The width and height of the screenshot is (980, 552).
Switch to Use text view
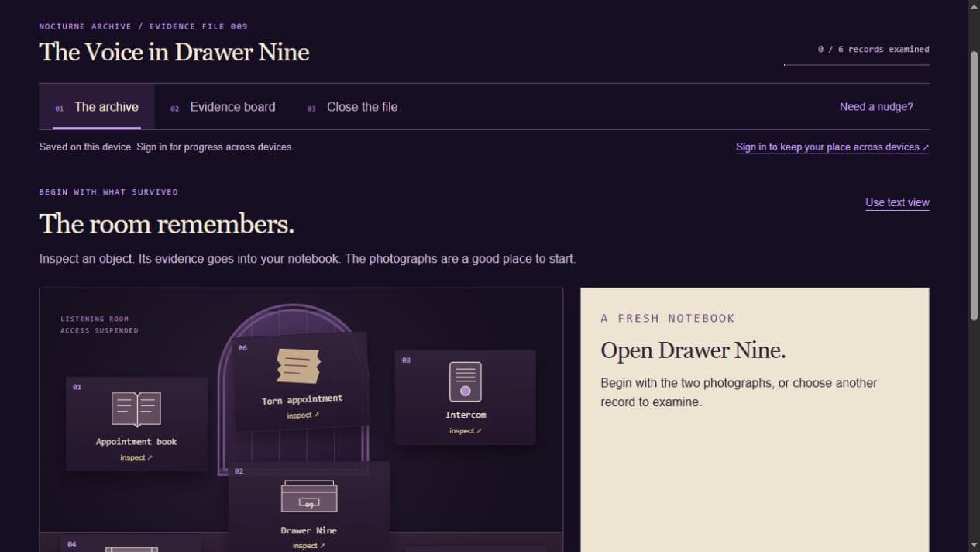(x=897, y=202)
